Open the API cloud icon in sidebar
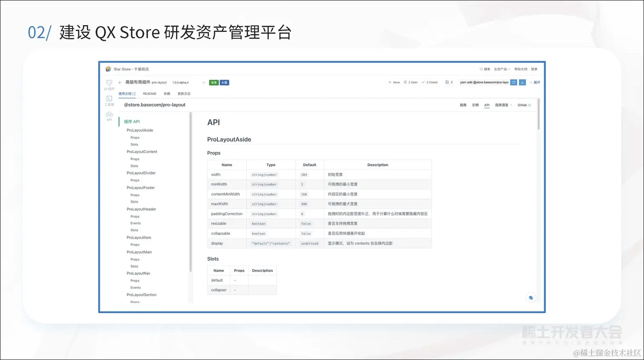The width and height of the screenshot is (644, 360). point(109,116)
